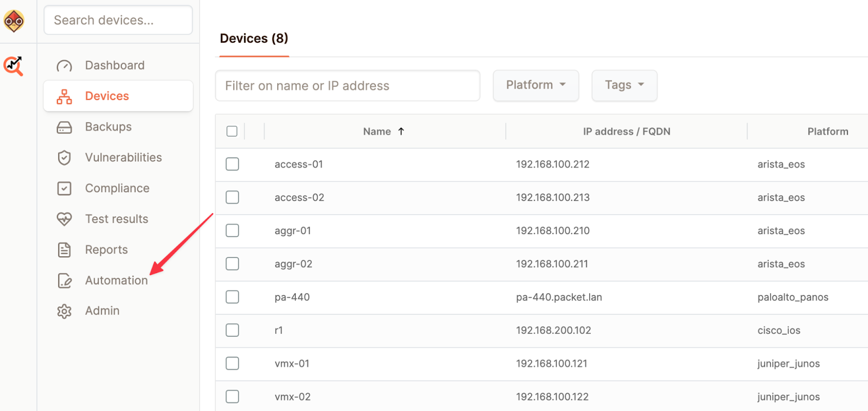Click the Reports document icon

64,250
